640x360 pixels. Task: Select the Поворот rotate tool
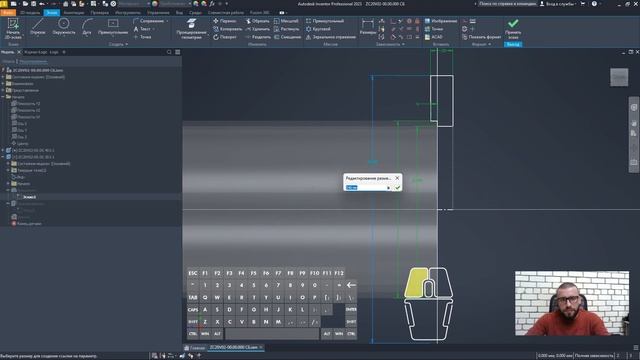[x=225, y=37]
